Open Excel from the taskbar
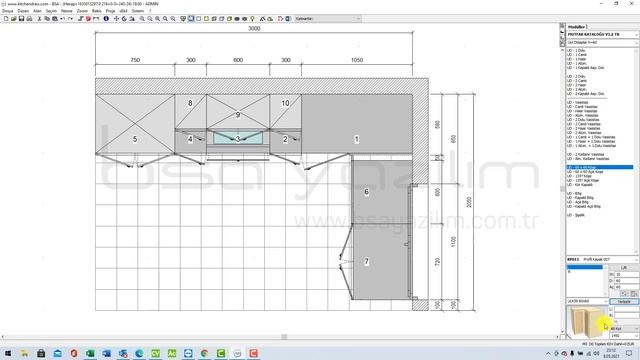This screenshot has height=360, width=640. (x=90, y=353)
